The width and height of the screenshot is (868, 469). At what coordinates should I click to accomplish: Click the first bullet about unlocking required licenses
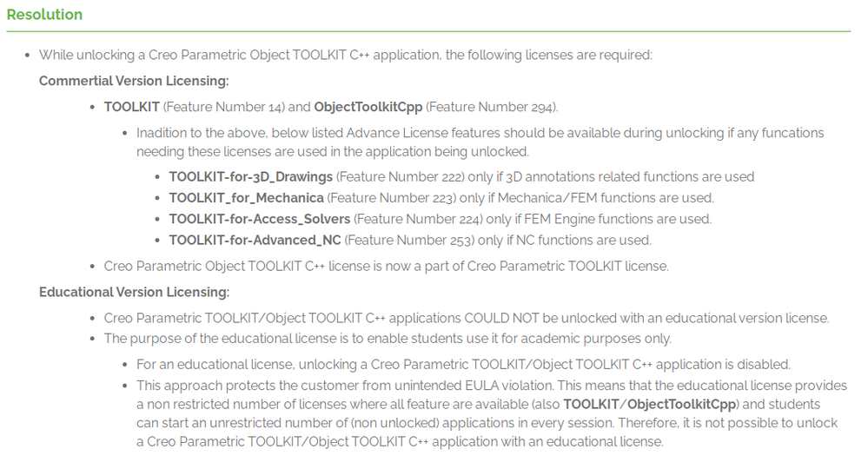click(x=346, y=56)
